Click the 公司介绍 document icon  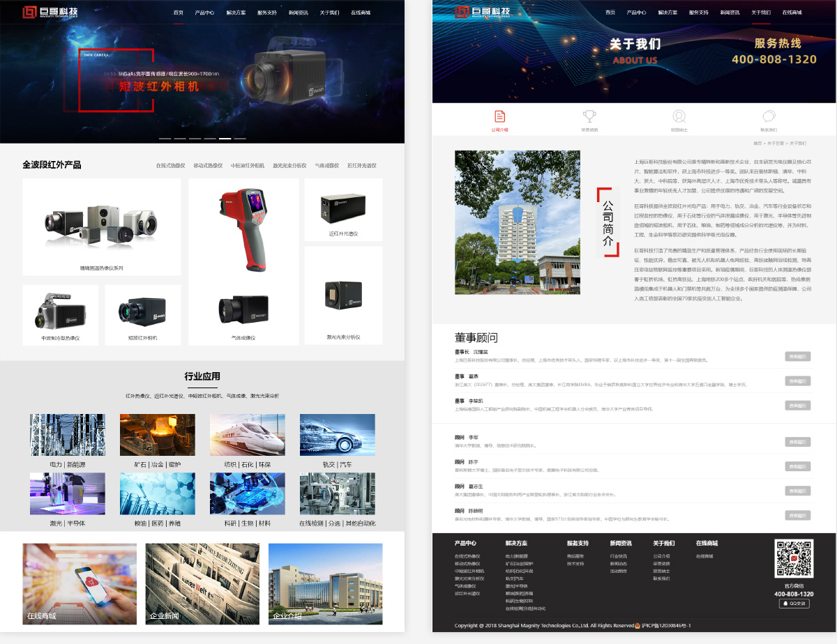(499, 116)
